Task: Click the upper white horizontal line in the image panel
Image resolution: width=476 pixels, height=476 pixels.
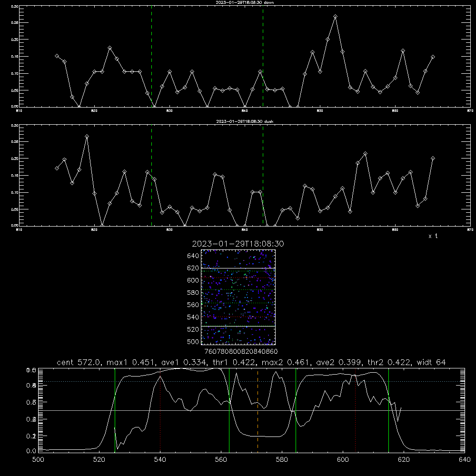Action: [238, 268]
